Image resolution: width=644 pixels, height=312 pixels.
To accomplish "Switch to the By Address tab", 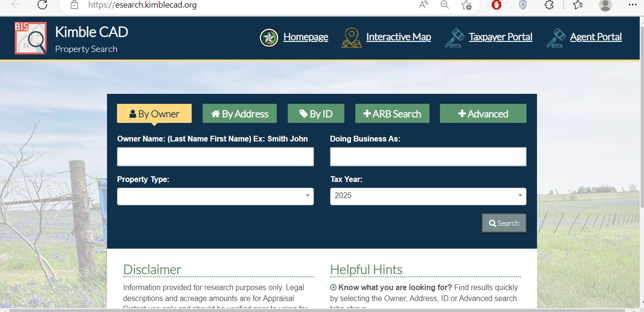I will pyautogui.click(x=240, y=114).
